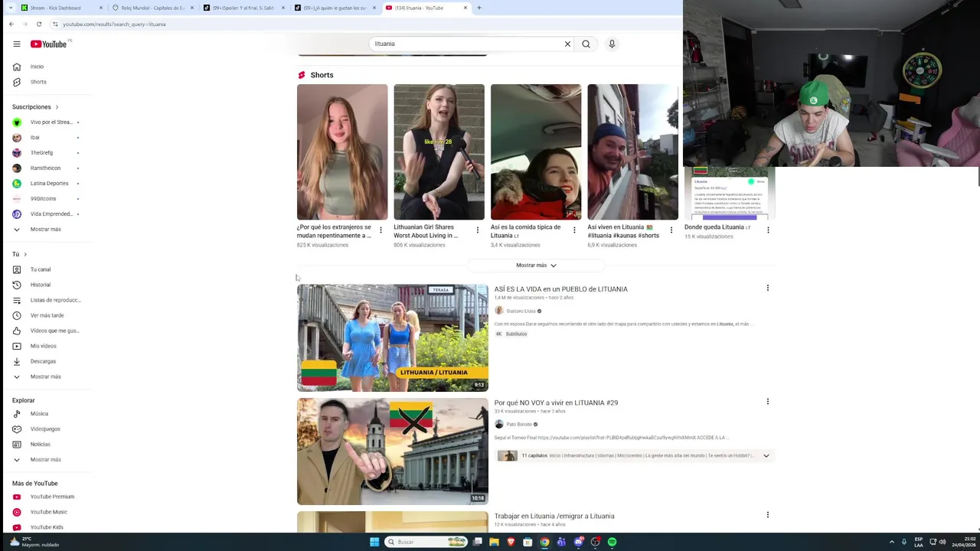This screenshot has height=551, width=980.
Task: Open options for 'Por qué NO VOY a vivir' video
Action: click(767, 401)
